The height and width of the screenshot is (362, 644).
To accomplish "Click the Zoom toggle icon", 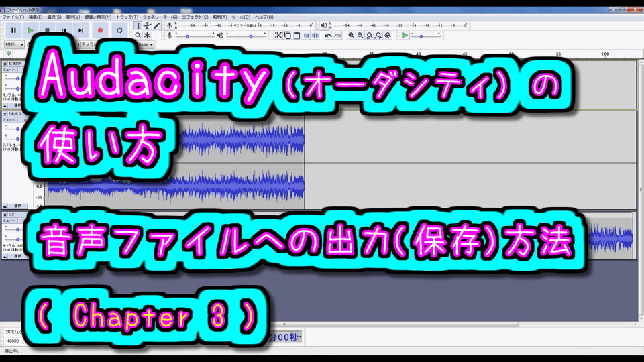I will coord(387,36).
